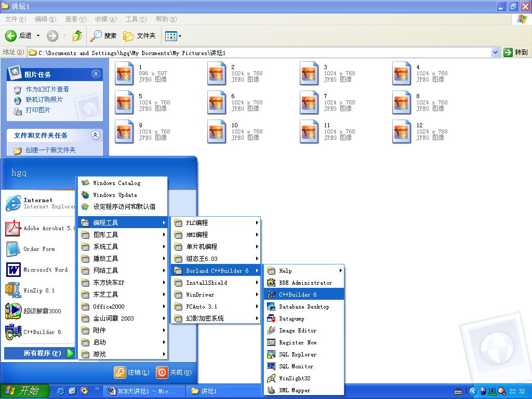The width and height of the screenshot is (532, 399).
Task: Launch 超级解霸3000 player
Action: 39,311
